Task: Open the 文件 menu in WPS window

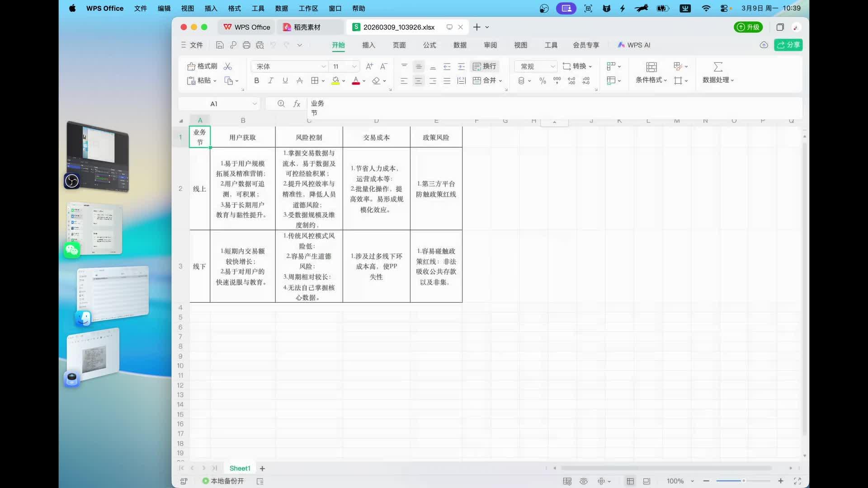Action: pyautogui.click(x=192, y=45)
